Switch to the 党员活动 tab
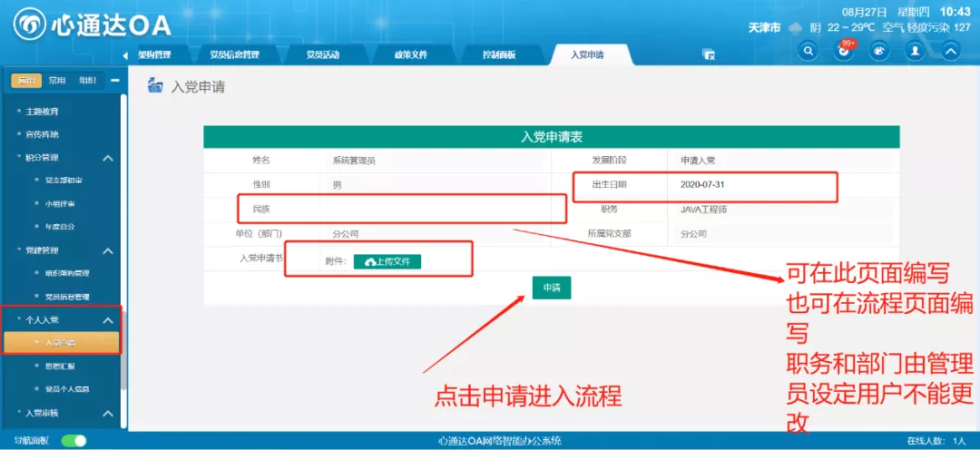This screenshot has height=450, width=980. pyautogui.click(x=322, y=55)
